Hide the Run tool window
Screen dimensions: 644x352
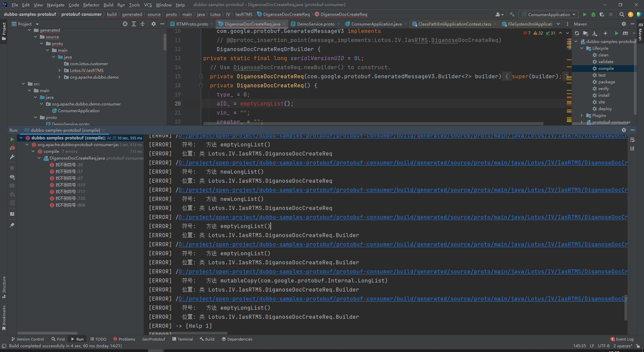coord(633,130)
